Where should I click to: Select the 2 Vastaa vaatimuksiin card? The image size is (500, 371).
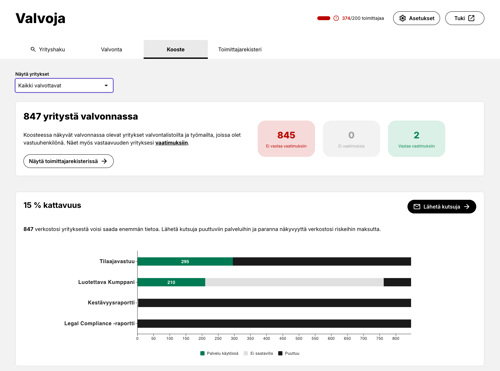[416, 139]
